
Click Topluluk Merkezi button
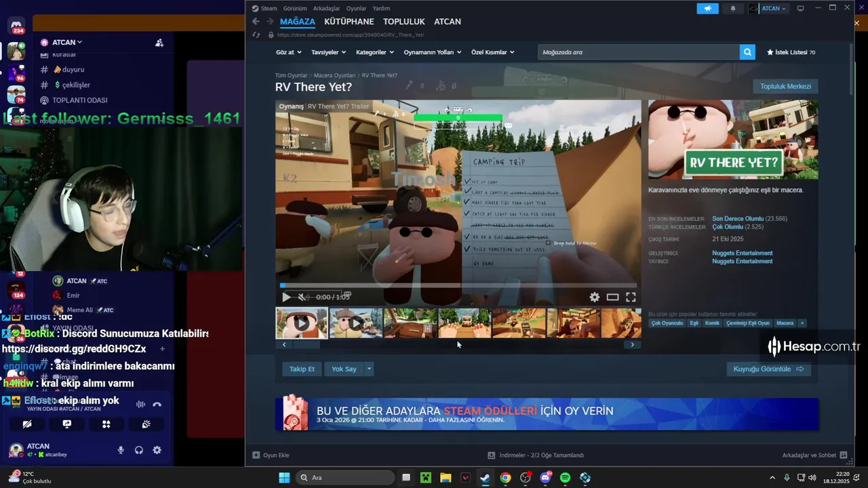(785, 87)
